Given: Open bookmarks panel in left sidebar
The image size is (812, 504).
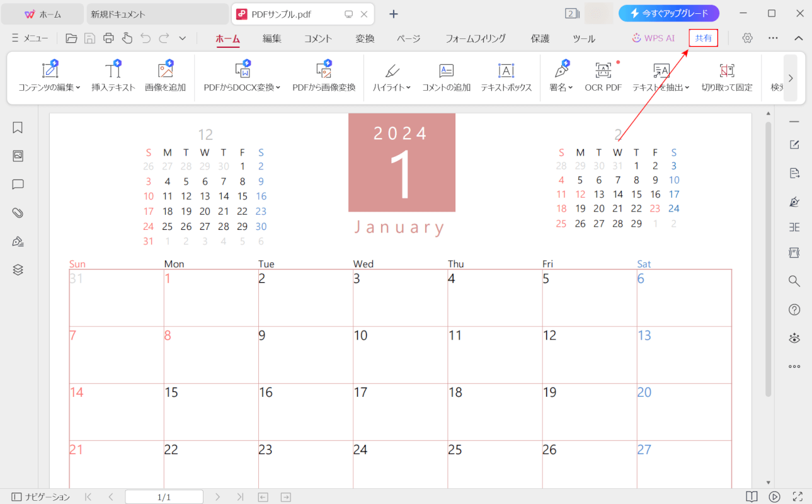Looking at the screenshot, I should (x=18, y=128).
